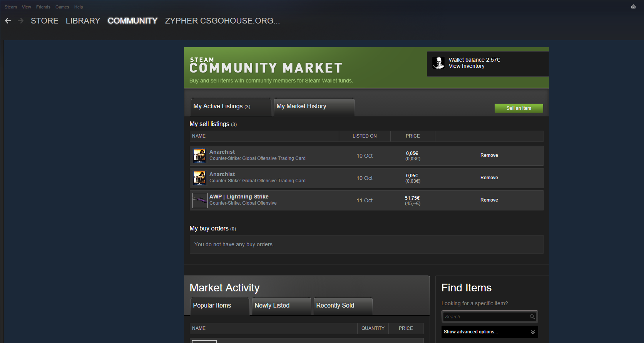Open the second Anarchist listing name
The height and width of the screenshot is (343, 644).
(222, 174)
